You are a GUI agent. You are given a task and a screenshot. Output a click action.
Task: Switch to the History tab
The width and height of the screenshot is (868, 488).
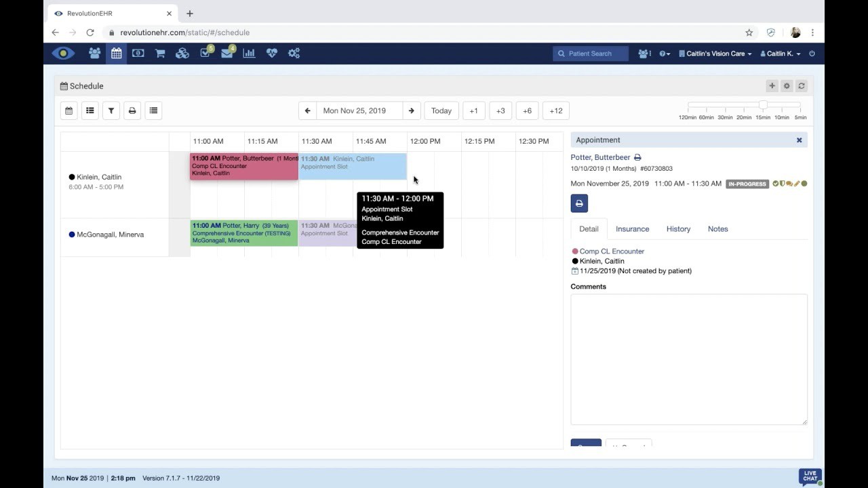[x=678, y=229]
